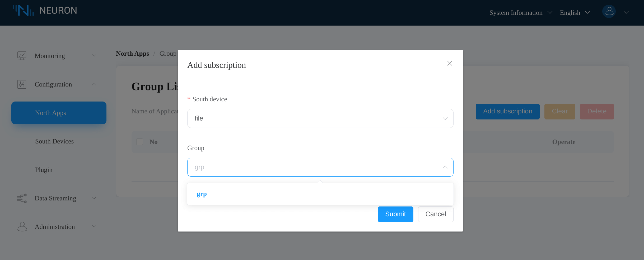
Task: Open the South device dropdown showing file
Action: (x=320, y=118)
